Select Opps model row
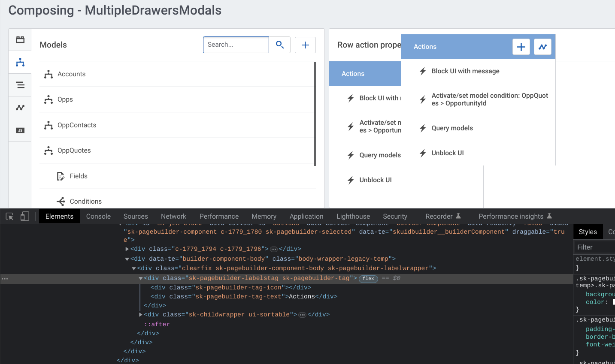The image size is (615, 364). (x=177, y=99)
